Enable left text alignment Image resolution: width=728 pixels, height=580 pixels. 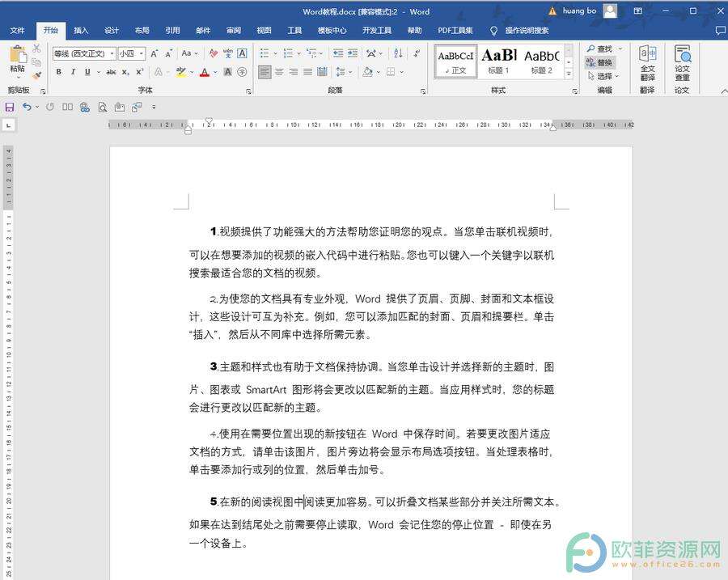pos(265,72)
